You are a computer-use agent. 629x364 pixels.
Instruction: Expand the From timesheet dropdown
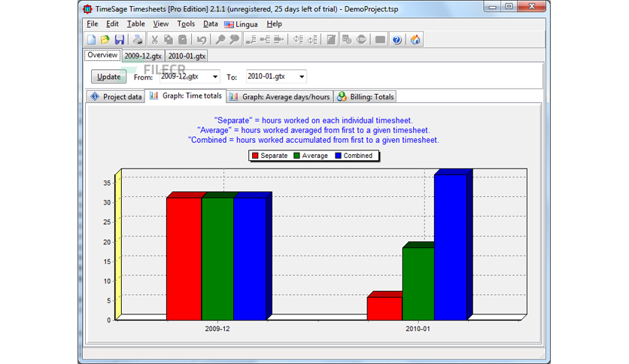point(215,77)
